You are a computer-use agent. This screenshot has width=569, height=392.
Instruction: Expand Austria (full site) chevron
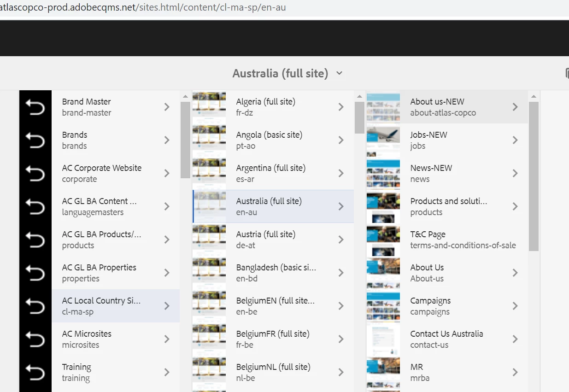[x=341, y=240]
